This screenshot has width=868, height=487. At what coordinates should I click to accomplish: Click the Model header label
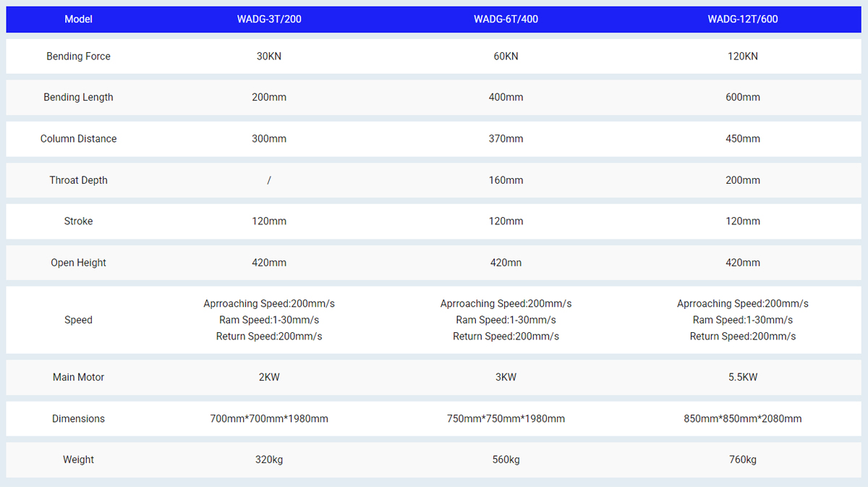click(x=78, y=20)
